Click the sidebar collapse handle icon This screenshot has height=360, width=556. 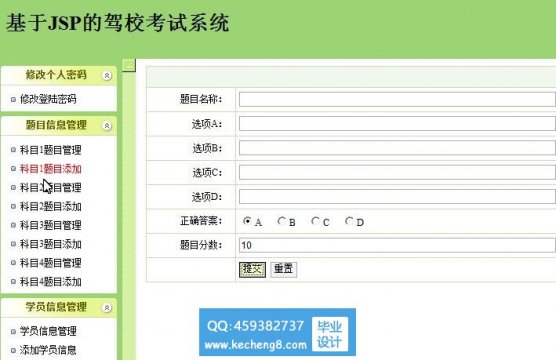point(129,65)
